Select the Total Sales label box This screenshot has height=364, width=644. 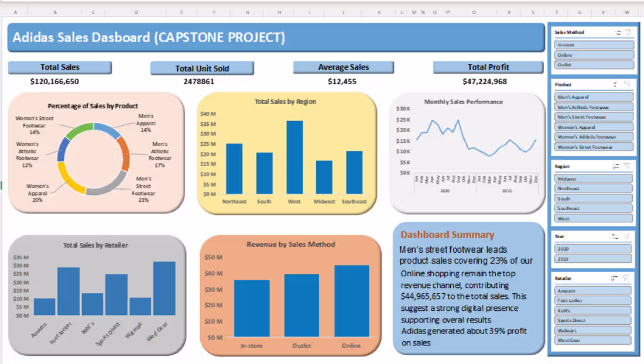tap(60, 67)
